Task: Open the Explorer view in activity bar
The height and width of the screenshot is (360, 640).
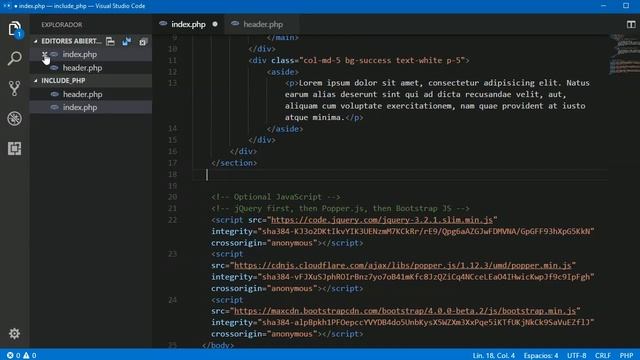Action: (15, 29)
